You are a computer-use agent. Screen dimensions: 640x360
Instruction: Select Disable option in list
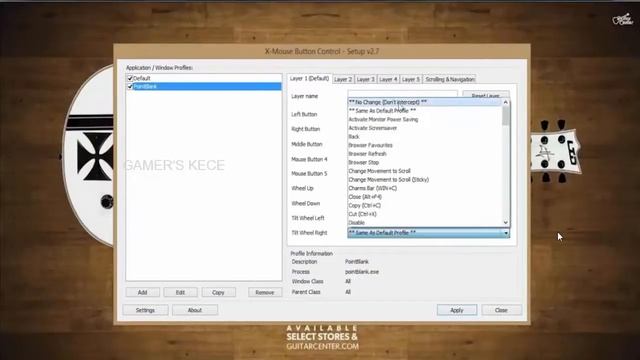[424, 222]
